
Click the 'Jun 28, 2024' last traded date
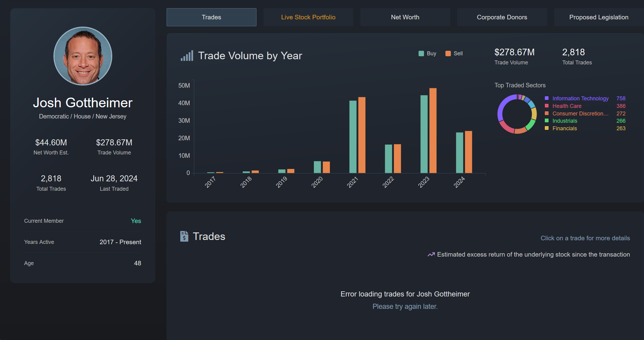(x=114, y=178)
